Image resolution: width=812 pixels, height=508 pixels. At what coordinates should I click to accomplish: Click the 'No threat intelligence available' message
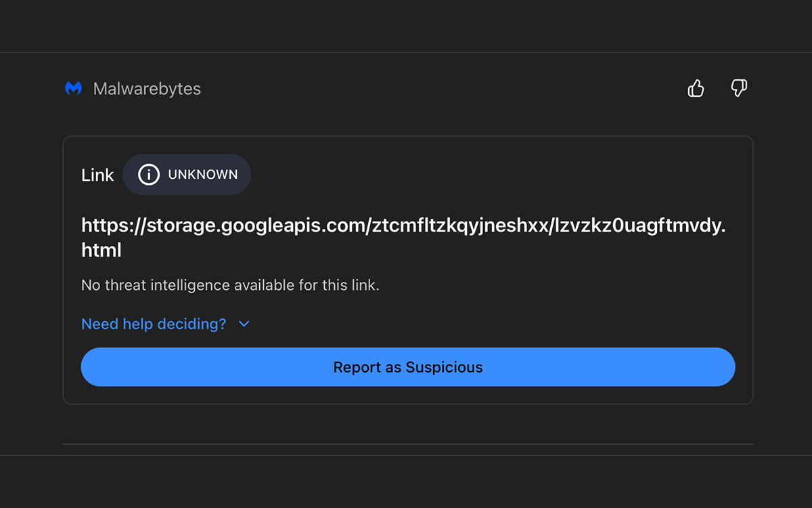click(230, 285)
